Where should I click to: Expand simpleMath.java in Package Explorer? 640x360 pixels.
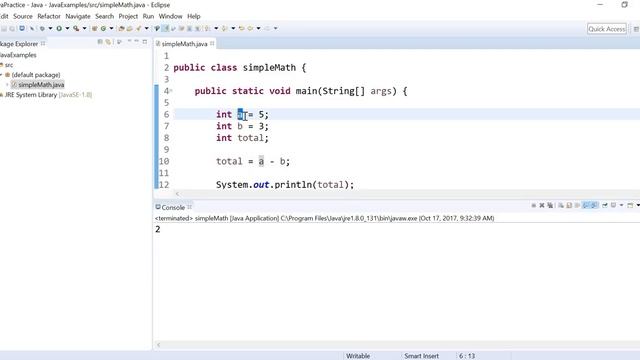(x=7, y=85)
